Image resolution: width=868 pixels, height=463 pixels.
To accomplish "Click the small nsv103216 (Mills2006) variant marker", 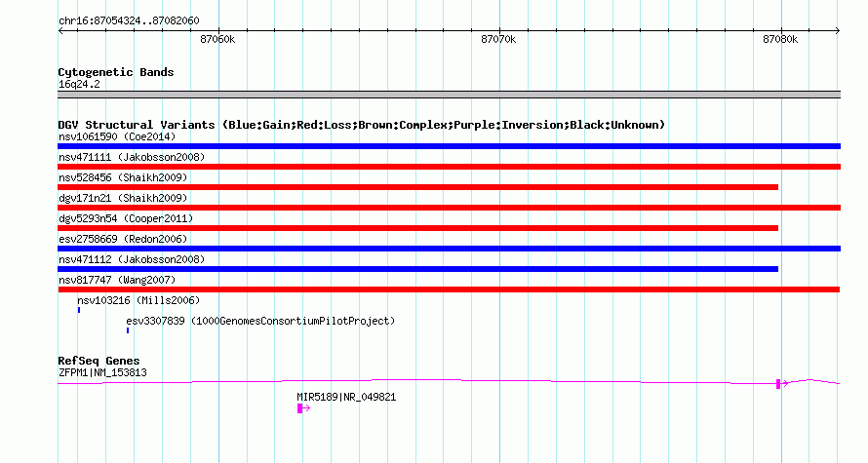I will click(x=79, y=310).
